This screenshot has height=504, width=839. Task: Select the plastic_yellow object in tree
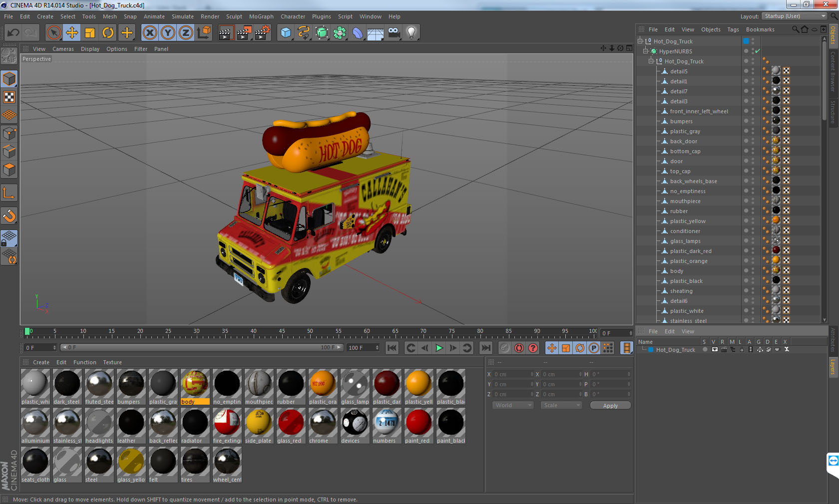688,221
